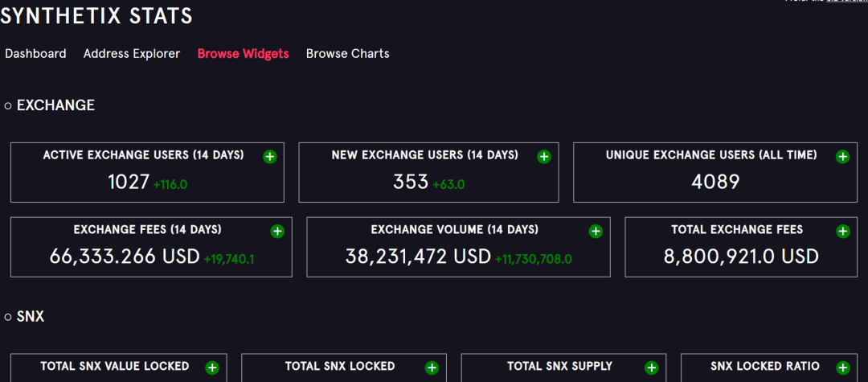This screenshot has width=868, height=382.
Task: Select the 4089 unique users value
Action: 715,182
